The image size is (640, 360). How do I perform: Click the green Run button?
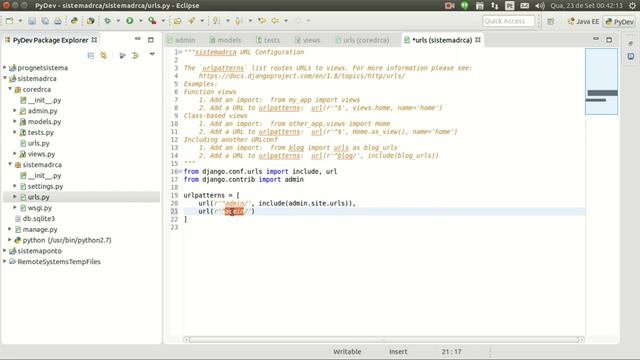129,20
